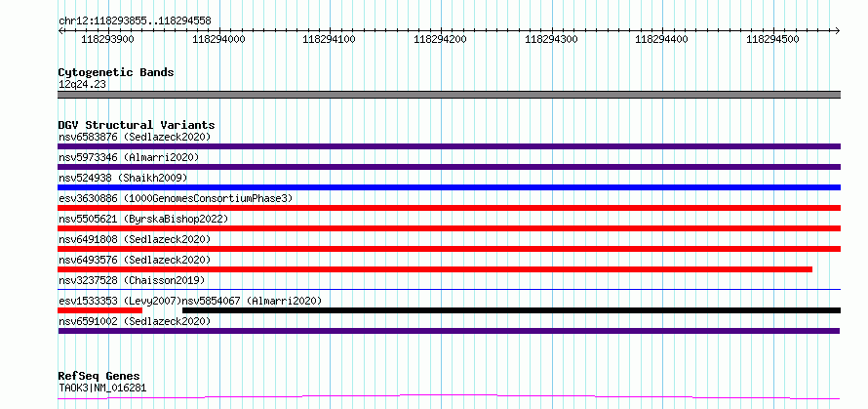Screen dimensions: 868x409
Task: Select the nsv5973346 purple variant bar
Action: 449,167
